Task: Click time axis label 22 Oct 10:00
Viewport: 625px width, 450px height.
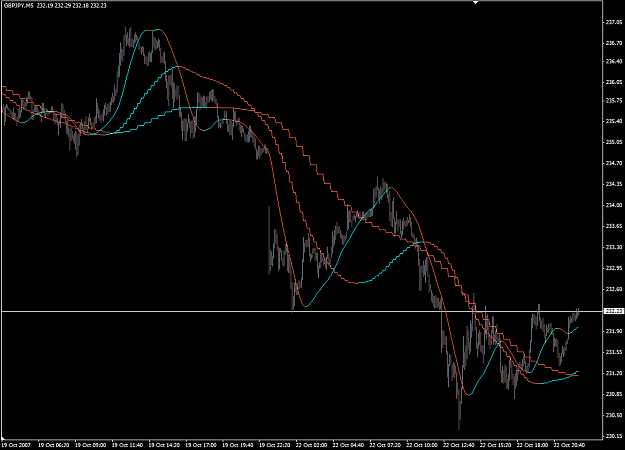Action: (x=422, y=445)
